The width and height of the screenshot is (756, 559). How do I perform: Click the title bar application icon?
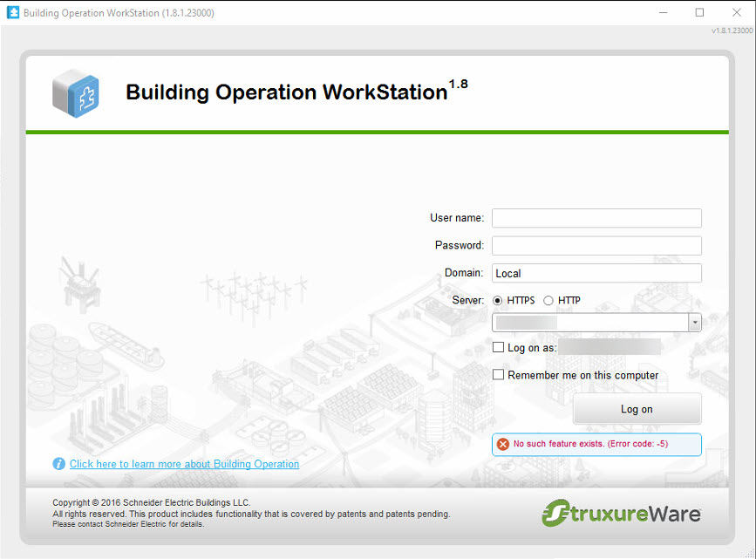coord(13,12)
